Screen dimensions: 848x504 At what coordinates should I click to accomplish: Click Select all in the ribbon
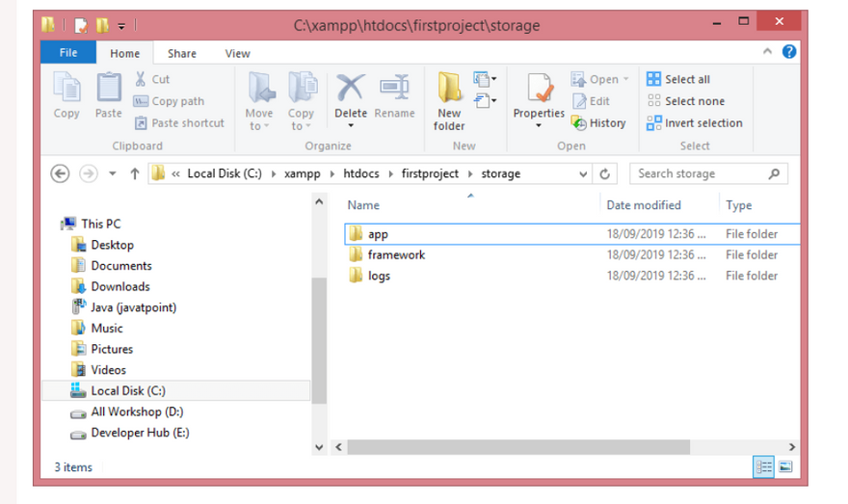pos(678,79)
